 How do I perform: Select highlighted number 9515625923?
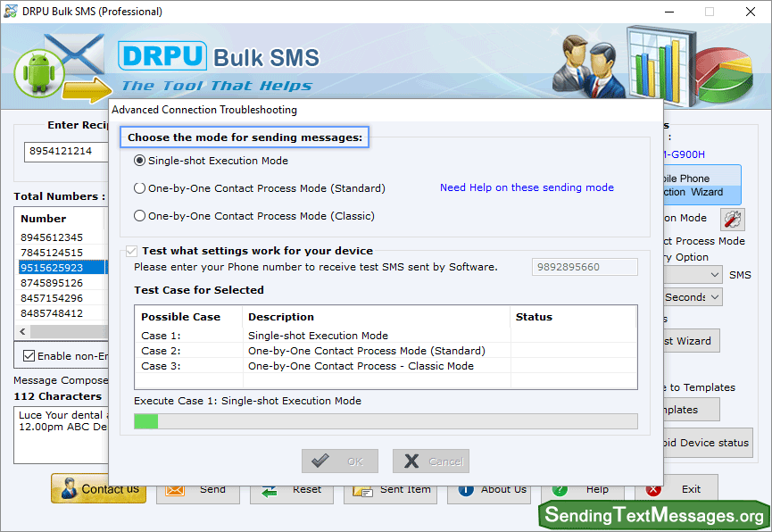62,268
